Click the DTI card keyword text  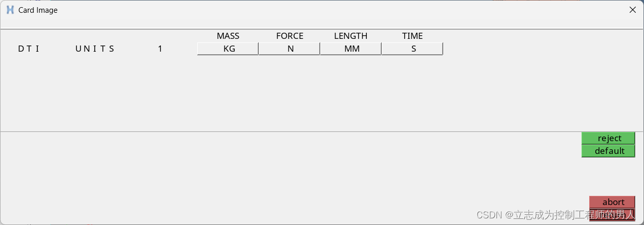pos(29,49)
